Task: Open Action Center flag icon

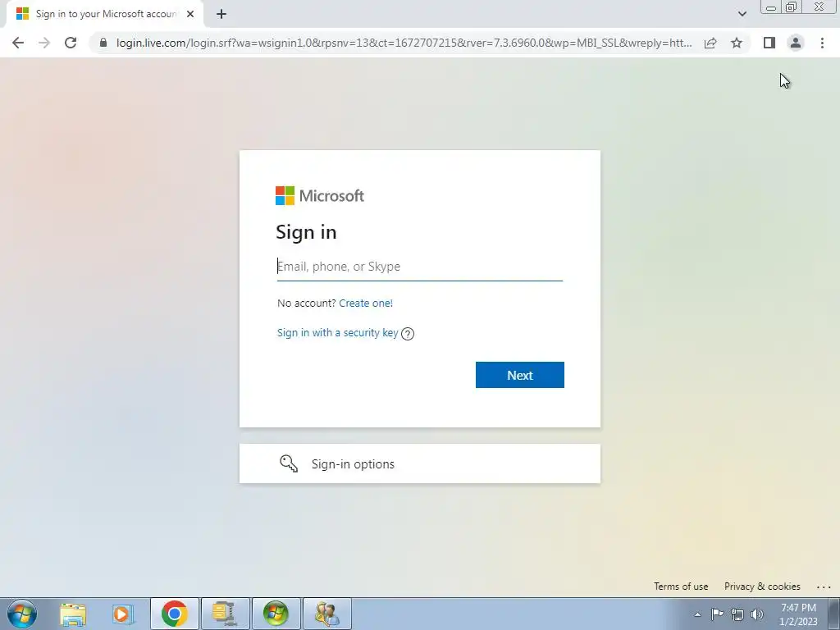Action: [x=717, y=614]
